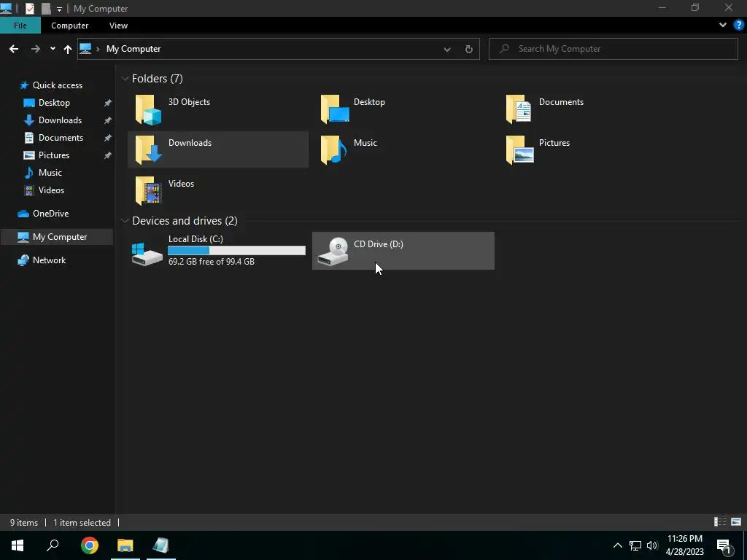Open the 3D Objects folder icon

(148, 109)
